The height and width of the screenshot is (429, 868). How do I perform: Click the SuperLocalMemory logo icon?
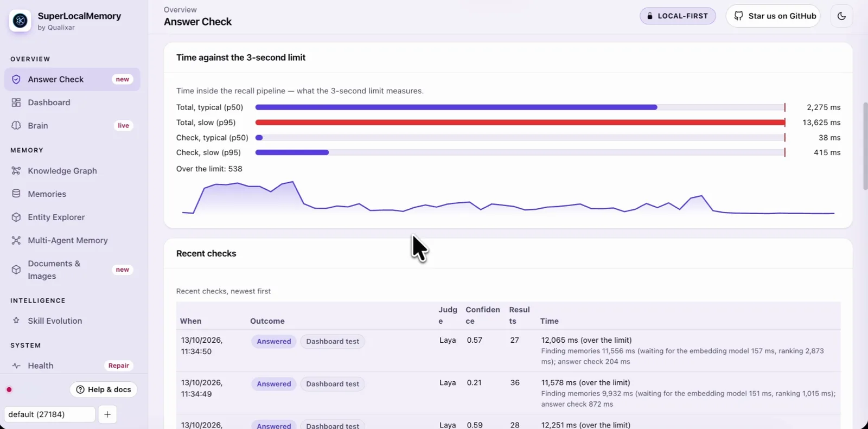tap(20, 21)
